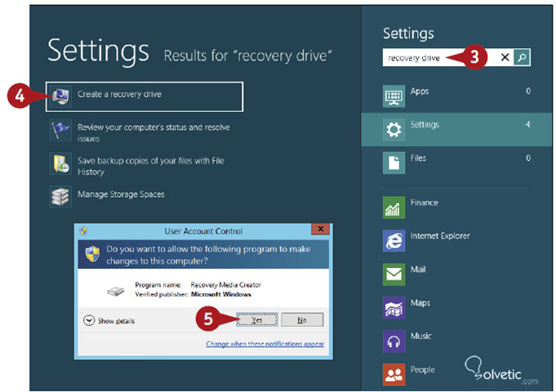Clear the search box with the X
This screenshot has height=392, width=556.
click(x=505, y=57)
